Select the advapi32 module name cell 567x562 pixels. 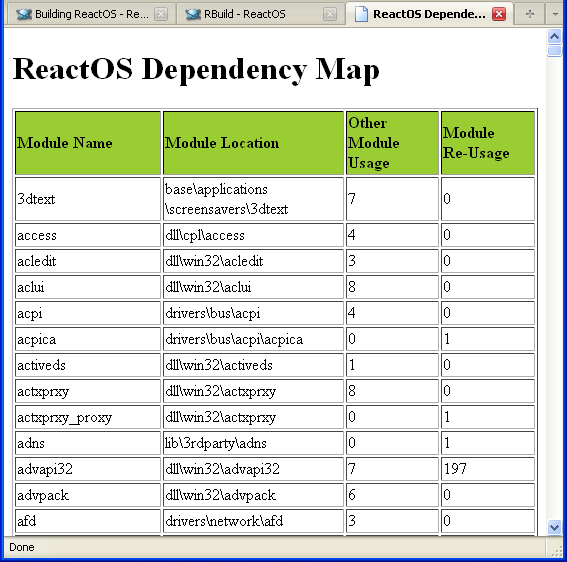click(88, 469)
